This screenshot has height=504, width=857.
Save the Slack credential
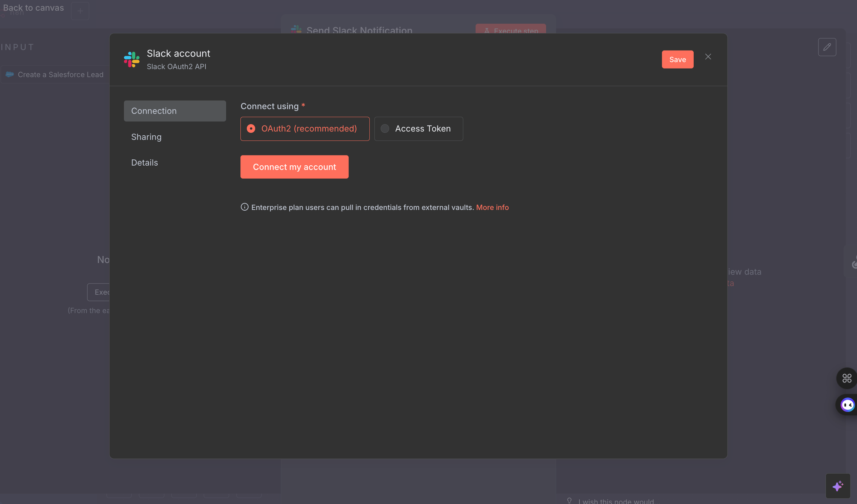(677, 60)
